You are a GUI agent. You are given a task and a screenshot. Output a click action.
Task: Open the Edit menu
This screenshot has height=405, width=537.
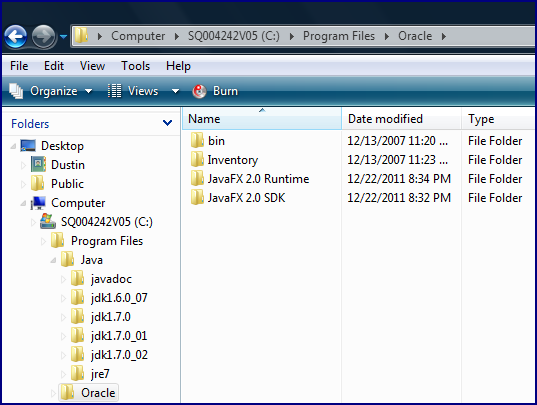pos(54,66)
